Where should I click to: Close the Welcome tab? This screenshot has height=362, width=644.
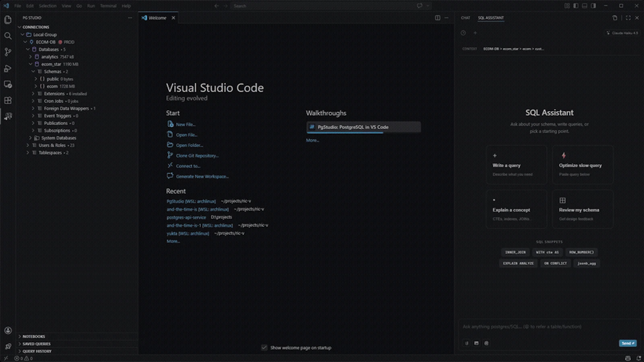coord(173,18)
